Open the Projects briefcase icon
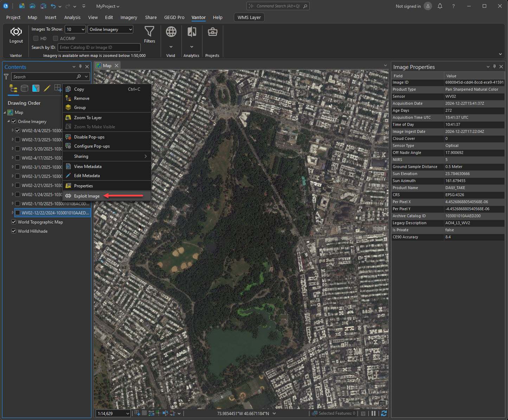 tap(212, 32)
